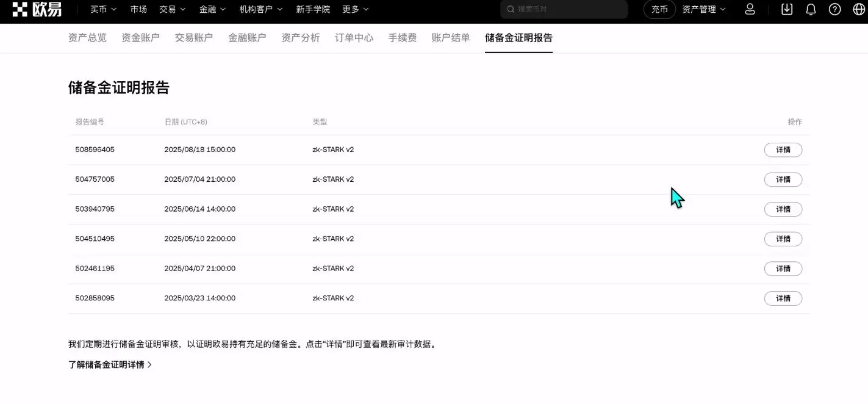
Task: Open the help center icon
Action: click(x=834, y=9)
